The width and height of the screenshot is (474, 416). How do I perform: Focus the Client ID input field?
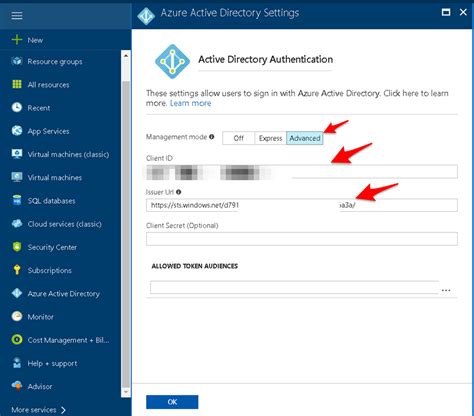point(302,172)
